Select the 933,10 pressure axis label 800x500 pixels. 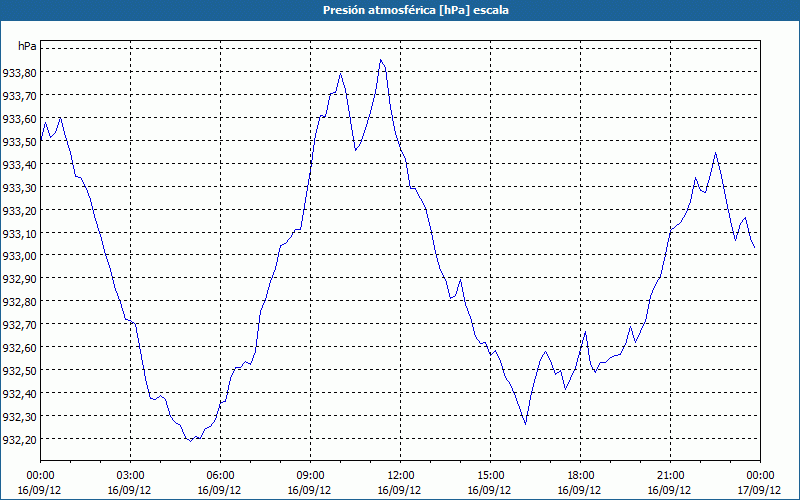(x=19, y=233)
